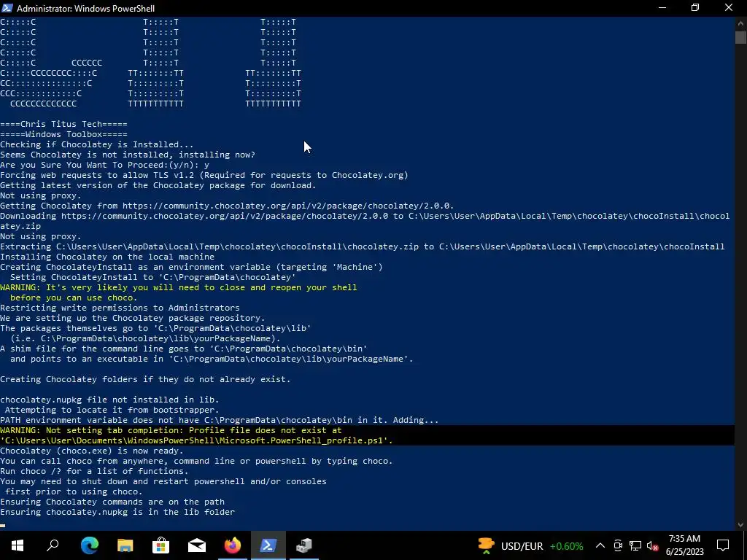
Task: Open the Windows Start menu
Action: click(18, 545)
